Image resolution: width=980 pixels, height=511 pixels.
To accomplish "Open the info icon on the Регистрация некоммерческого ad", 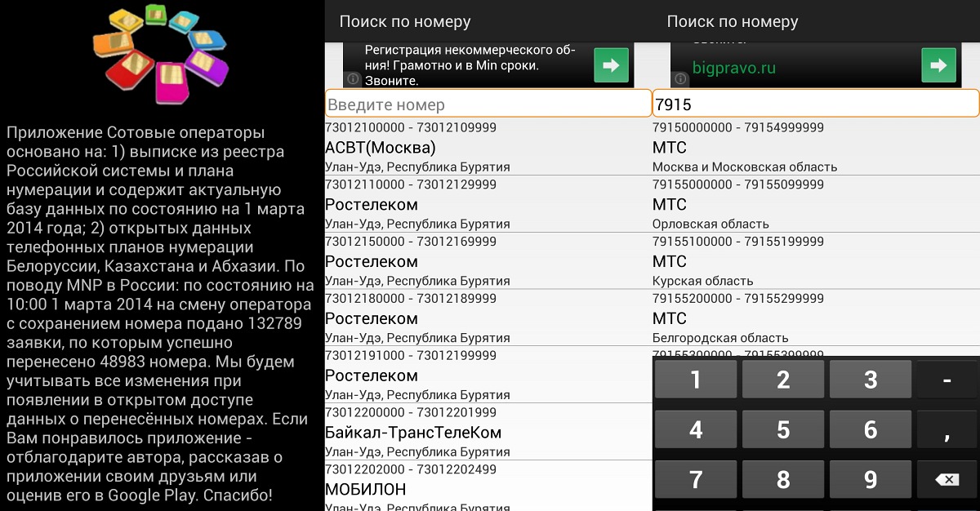I will [353, 79].
